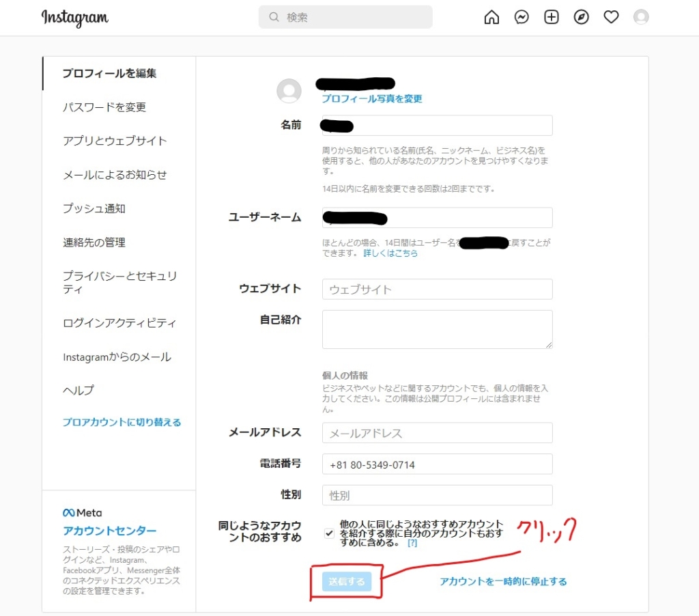Click the 検索 search box

coord(345,18)
